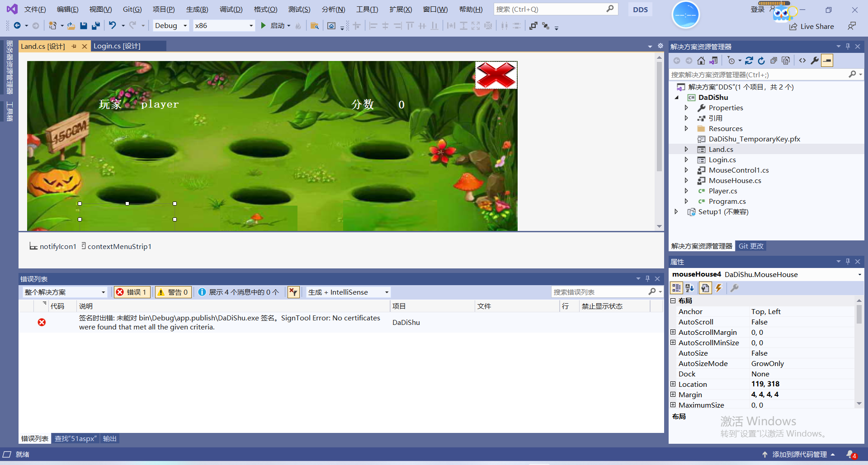Viewport: 868px width, 465px height.
Task: Toggle the Errors 1 filter button
Action: point(132,292)
